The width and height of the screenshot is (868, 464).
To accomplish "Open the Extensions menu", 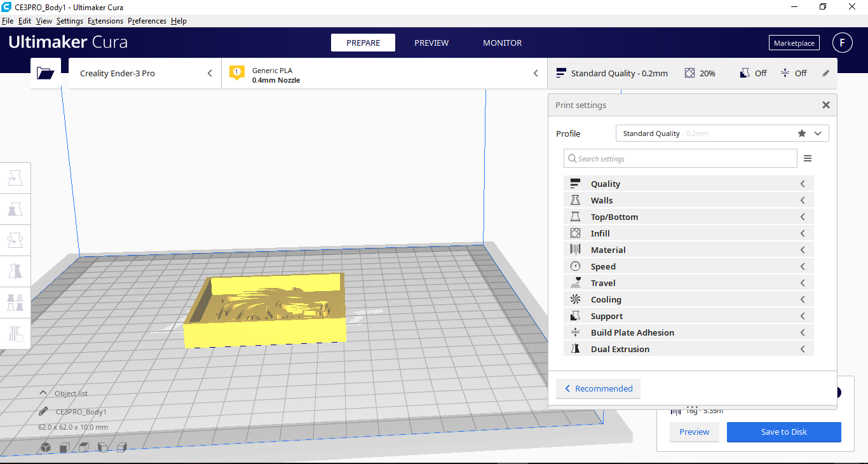I will pos(105,21).
